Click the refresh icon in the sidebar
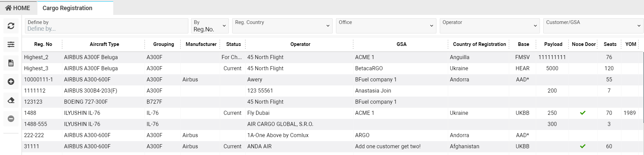Image resolution: width=644 pixels, height=155 pixels. [x=11, y=26]
